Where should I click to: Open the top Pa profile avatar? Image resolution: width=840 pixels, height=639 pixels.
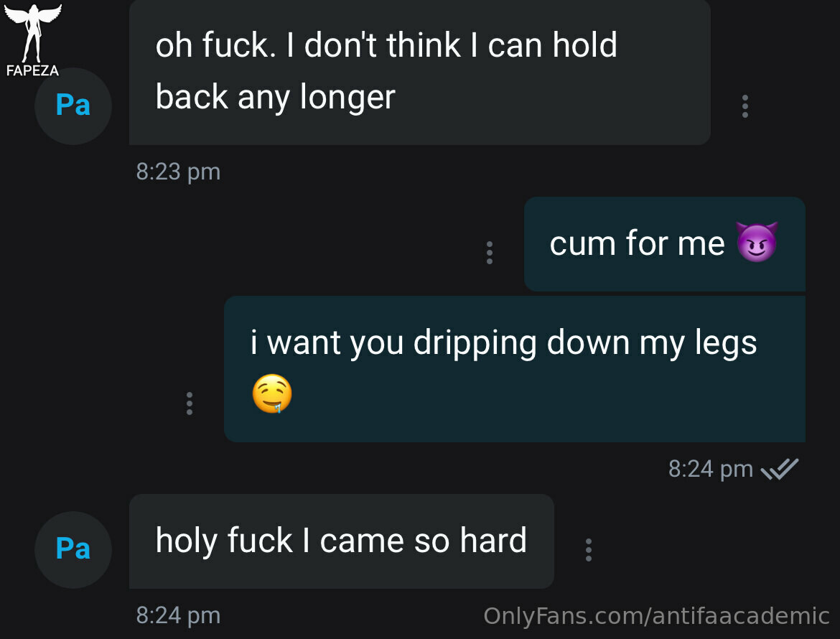tap(73, 106)
